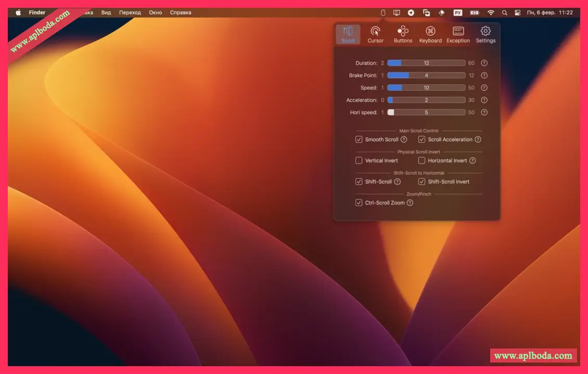588x374 pixels.
Task: Toggle Ctrl-Scroll Zoom checkbox
Action: (359, 203)
